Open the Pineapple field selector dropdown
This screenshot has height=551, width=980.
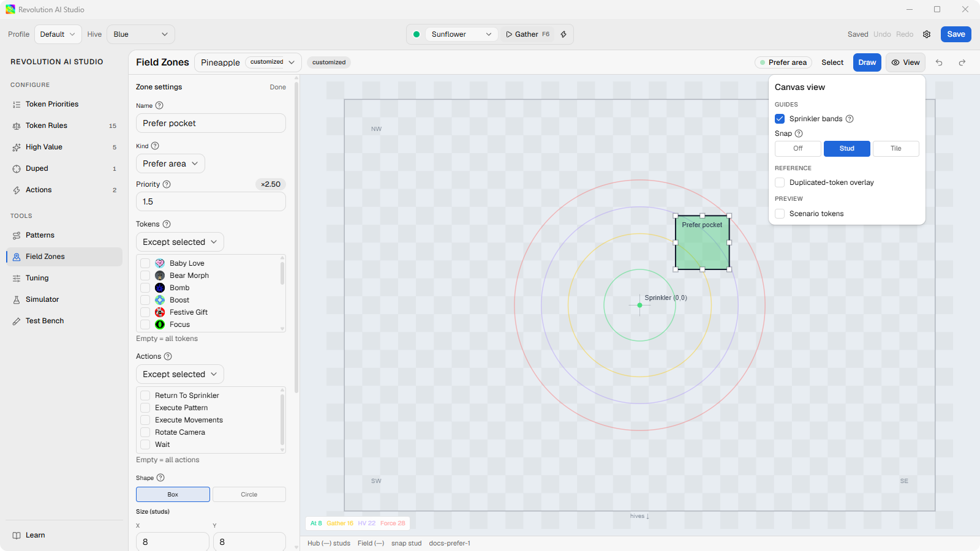click(x=248, y=62)
